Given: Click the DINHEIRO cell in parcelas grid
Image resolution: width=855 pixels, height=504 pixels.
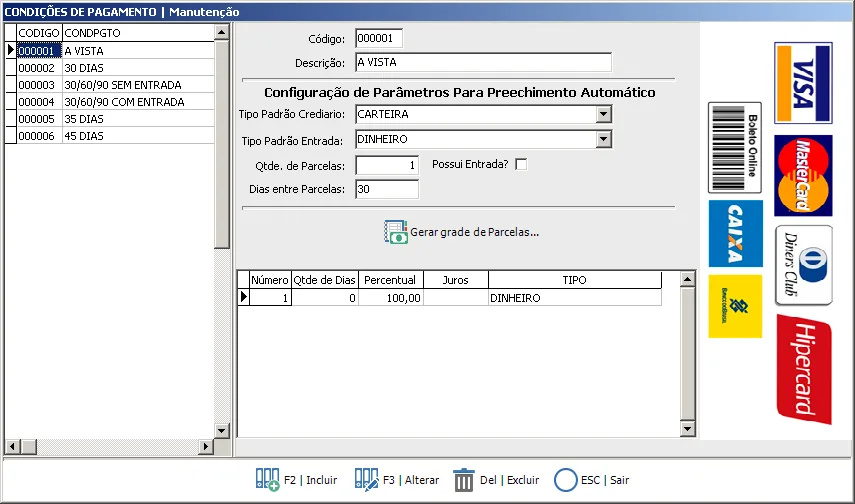Looking at the screenshot, I should coord(575,298).
